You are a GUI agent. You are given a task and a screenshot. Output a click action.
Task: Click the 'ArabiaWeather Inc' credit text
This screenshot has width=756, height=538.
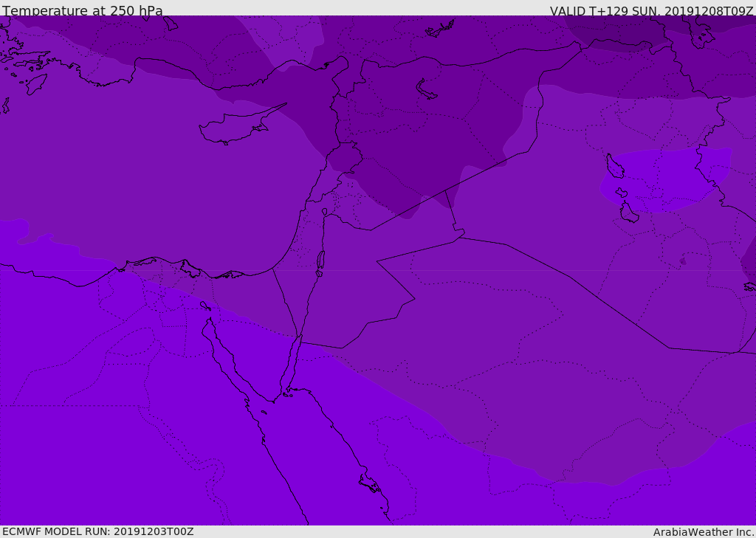pyautogui.click(x=704, y=532)
